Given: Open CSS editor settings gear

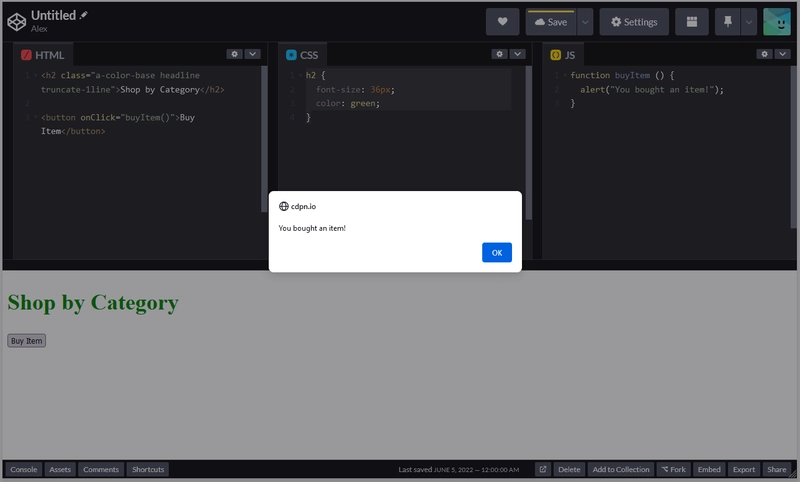Looking at the screenshot, I should coord(499,54).
